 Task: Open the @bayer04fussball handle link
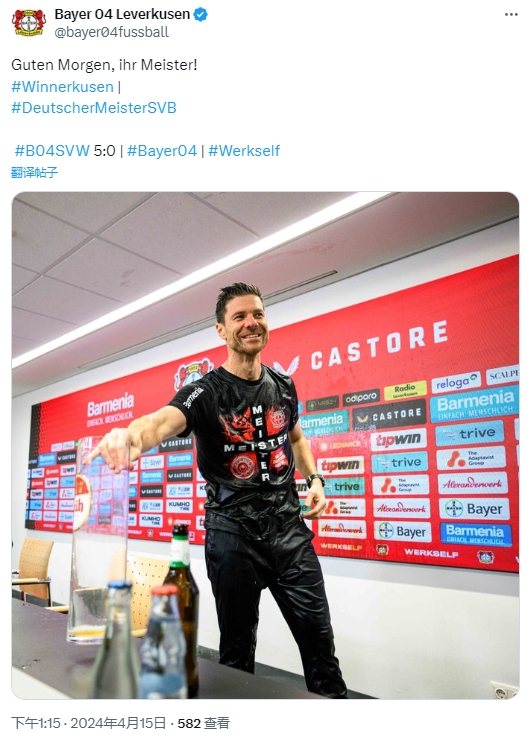(112, 32)
